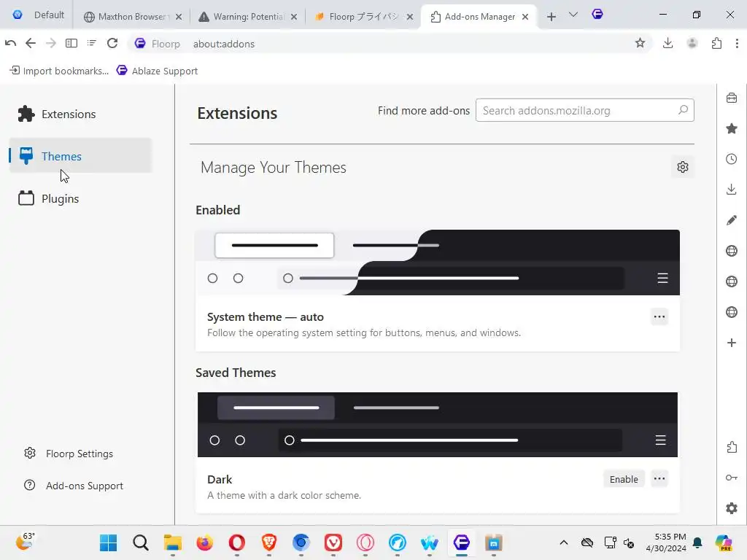747x560 pixels.
Task: Switch to the Floorp privacy tab
Action: [x=357, y=17]
